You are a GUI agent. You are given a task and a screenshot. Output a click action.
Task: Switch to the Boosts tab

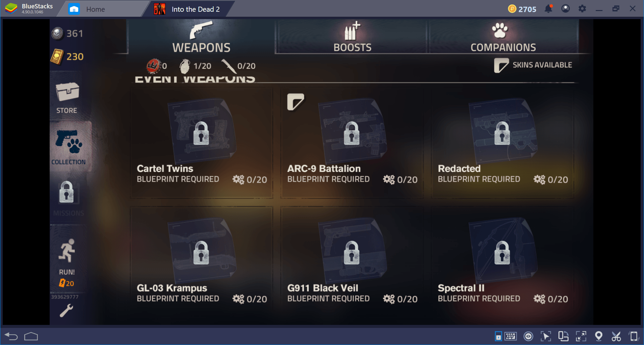pyautogui.click(x=352, y=37)
